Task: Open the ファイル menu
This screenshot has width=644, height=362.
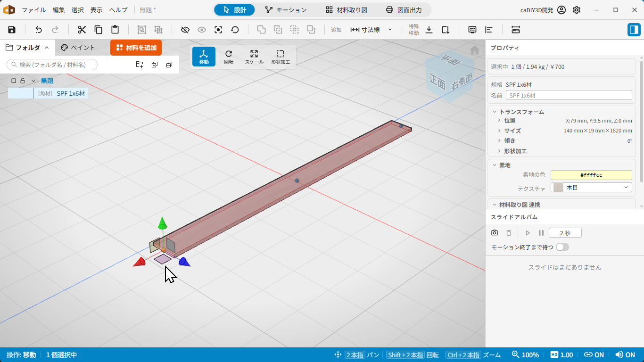Action: [x=34, y=10]
